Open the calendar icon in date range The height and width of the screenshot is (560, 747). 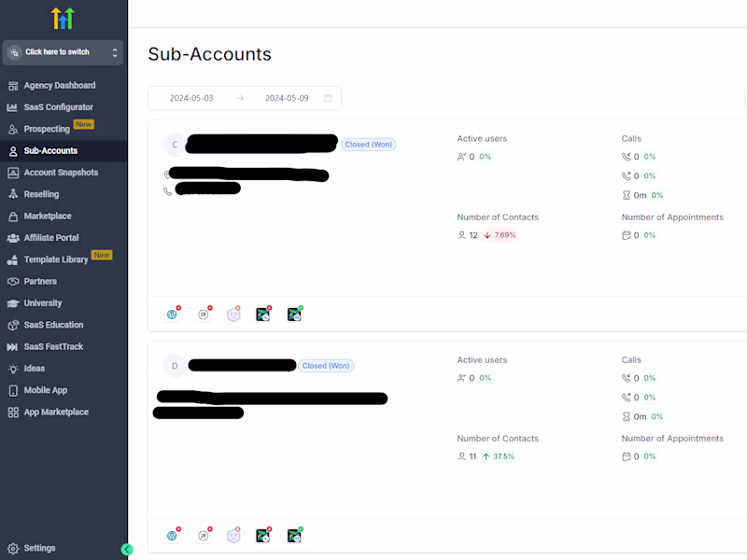pyautogui.click(x=328, y=98)
